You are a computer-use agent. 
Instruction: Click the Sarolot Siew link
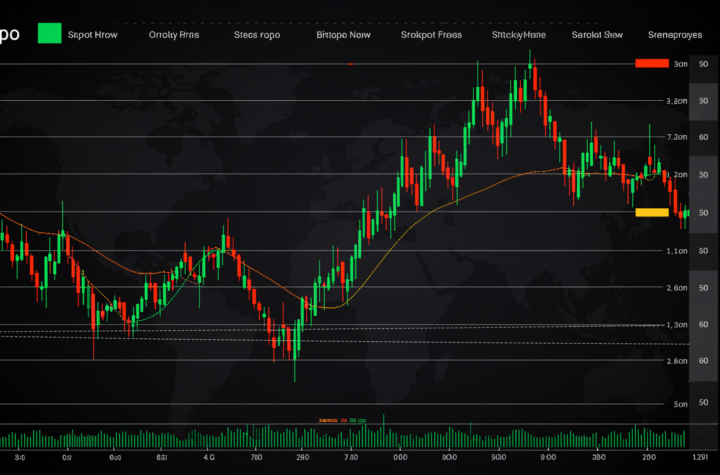(597, 35)
